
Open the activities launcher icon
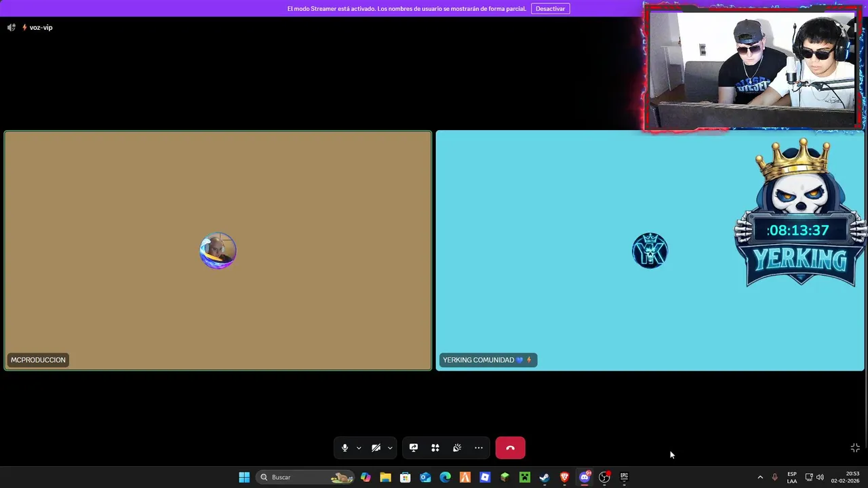point(435,448)
